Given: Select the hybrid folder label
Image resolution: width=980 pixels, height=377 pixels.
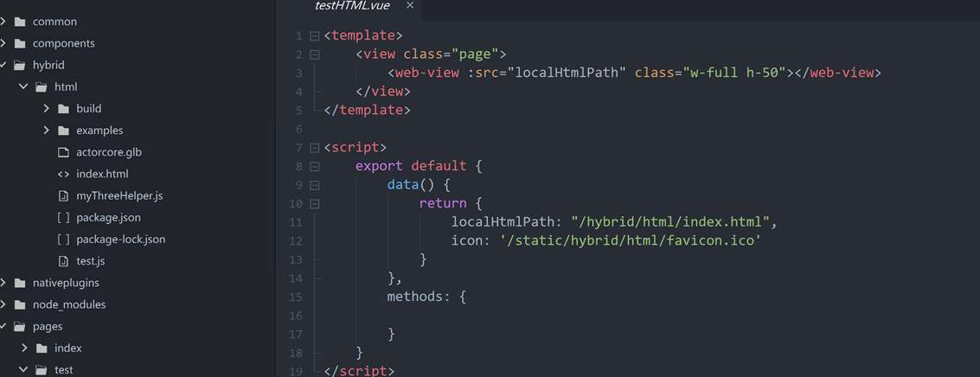Looking at the screenshot, I should click(x=48, y=65).
